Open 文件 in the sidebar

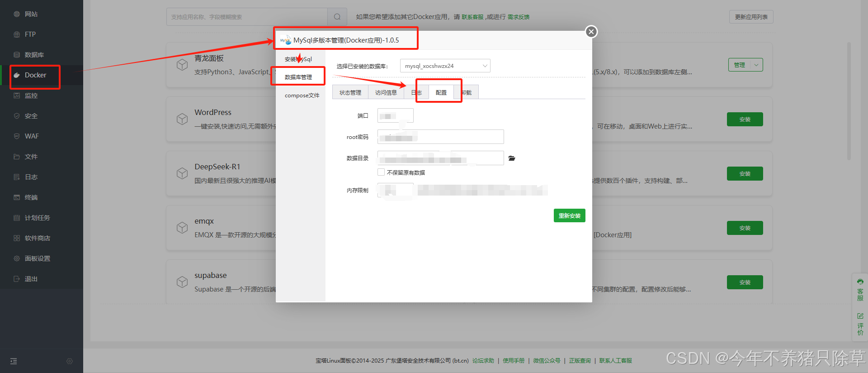[31, 157]
